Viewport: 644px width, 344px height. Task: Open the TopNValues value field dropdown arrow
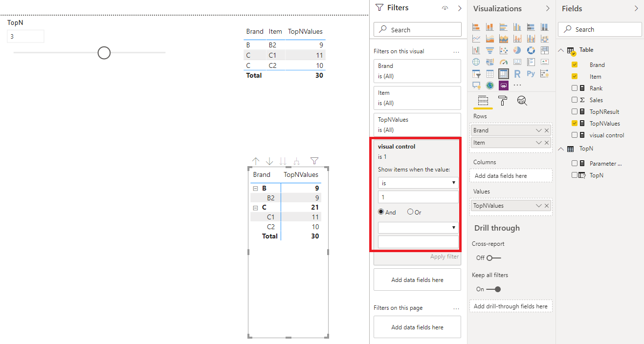(x=539, y=206)
